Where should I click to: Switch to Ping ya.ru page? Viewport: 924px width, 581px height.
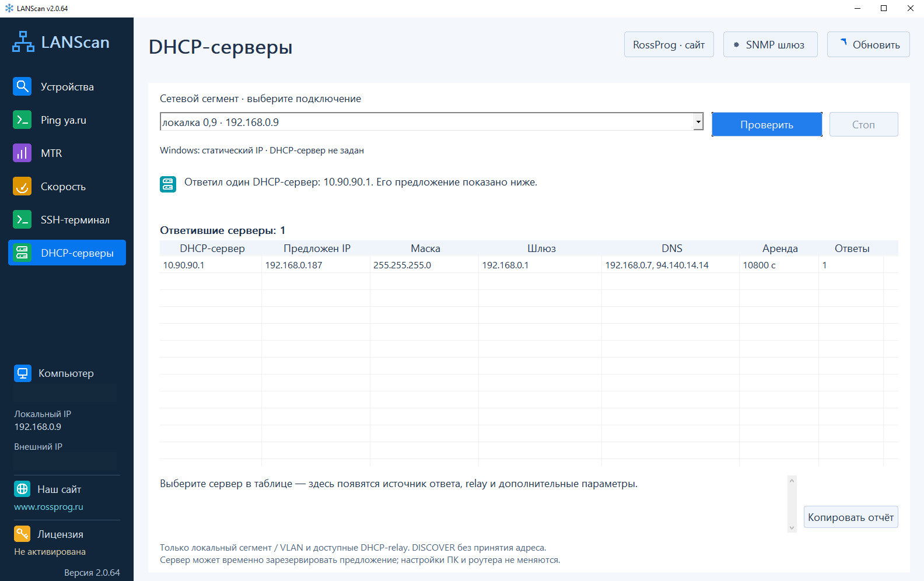(67, 120)
